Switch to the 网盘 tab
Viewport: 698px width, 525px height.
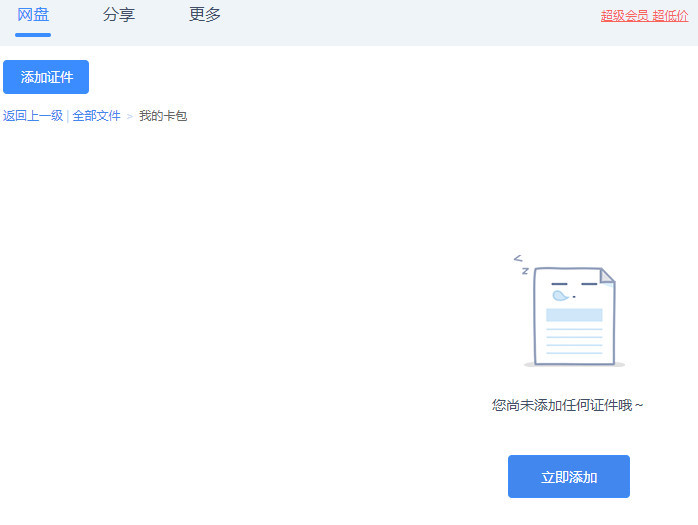point(33,15)
